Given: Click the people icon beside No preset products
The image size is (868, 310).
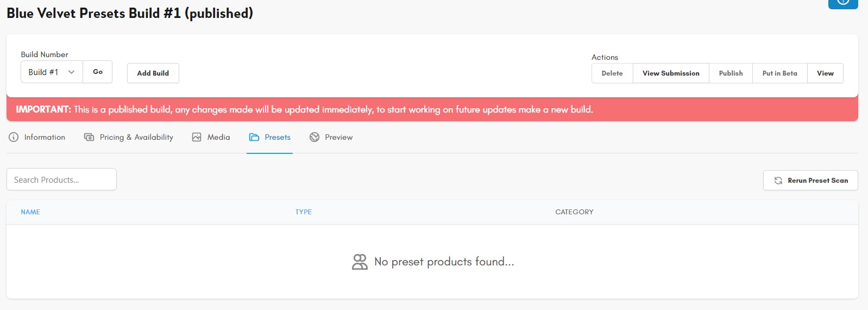Looking at the screenshot, I should [360, 262].
